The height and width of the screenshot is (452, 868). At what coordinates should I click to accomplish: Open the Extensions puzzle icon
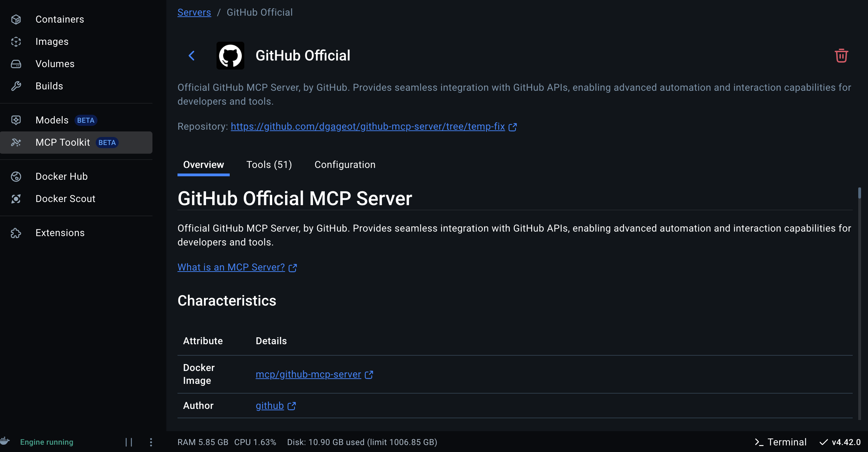click(16, 233)
